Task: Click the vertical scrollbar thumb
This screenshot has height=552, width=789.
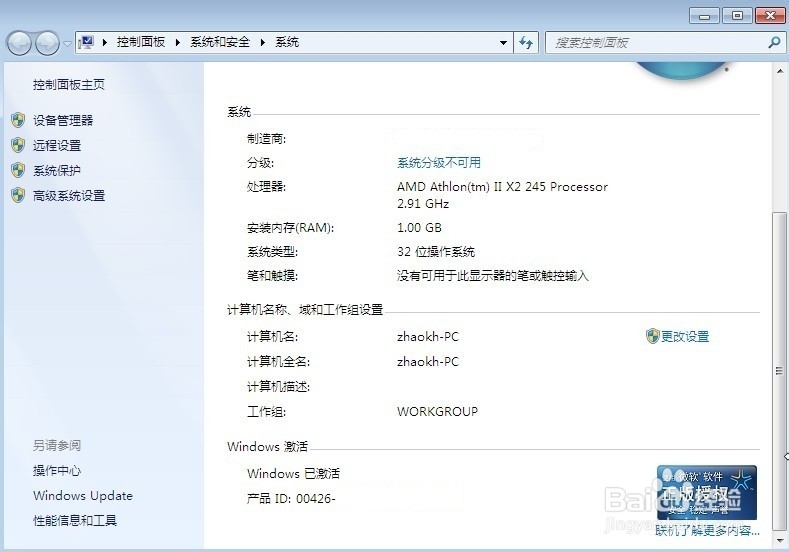Action: coord(779,371)
